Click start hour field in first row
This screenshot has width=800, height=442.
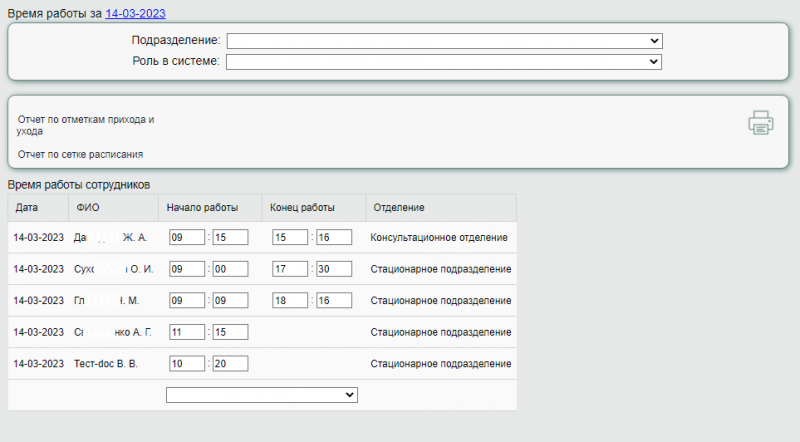pyautogui.click(x=187, y=238)
